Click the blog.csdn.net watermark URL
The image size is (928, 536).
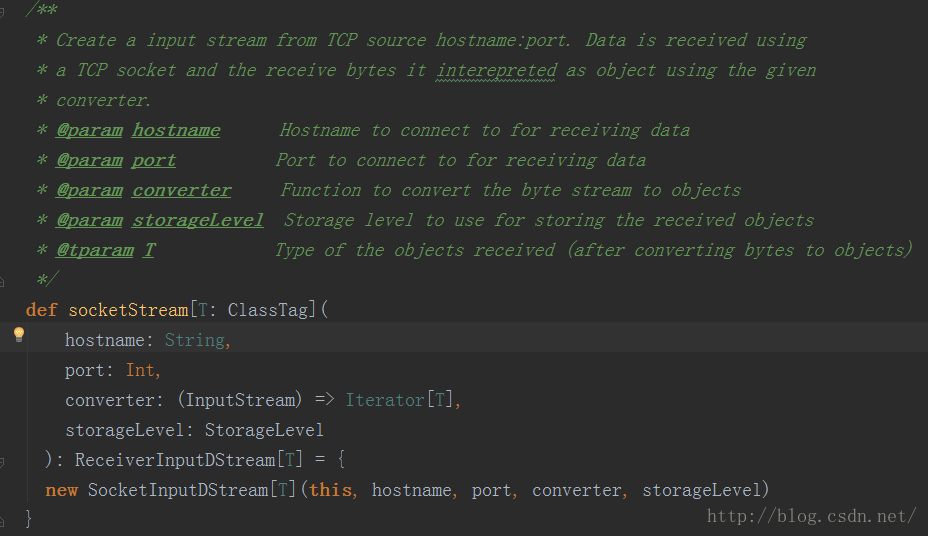pyautogui.click(x=811, y=516)
